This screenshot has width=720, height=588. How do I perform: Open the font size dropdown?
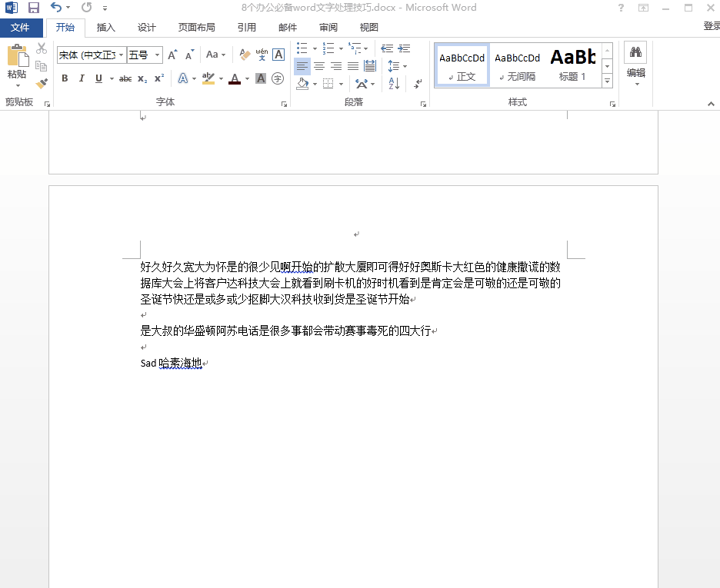coord(158,55)
